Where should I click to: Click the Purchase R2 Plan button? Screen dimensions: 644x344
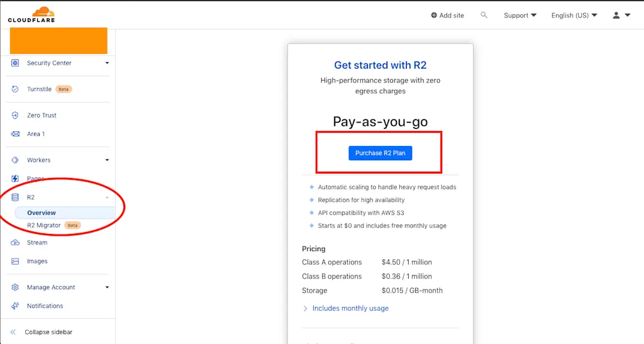tap(380, 153)
